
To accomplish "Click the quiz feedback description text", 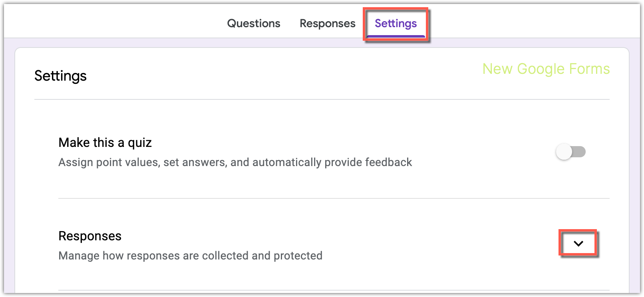I will coord(235,162).
